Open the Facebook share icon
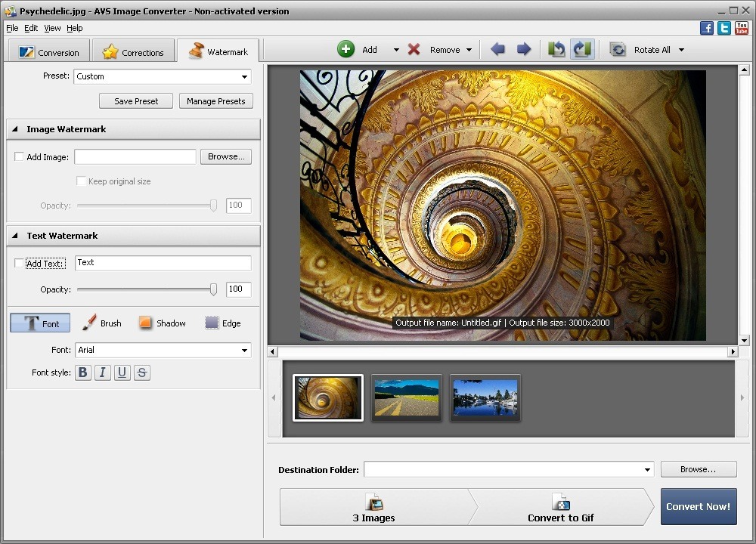The image size is (756, 544). point(706,27)
